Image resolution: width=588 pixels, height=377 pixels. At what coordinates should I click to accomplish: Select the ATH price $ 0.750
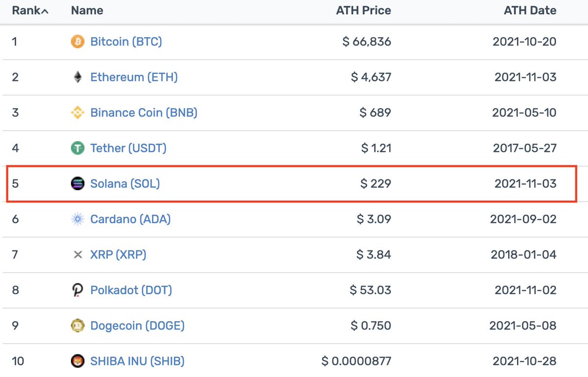pos(371,326)
